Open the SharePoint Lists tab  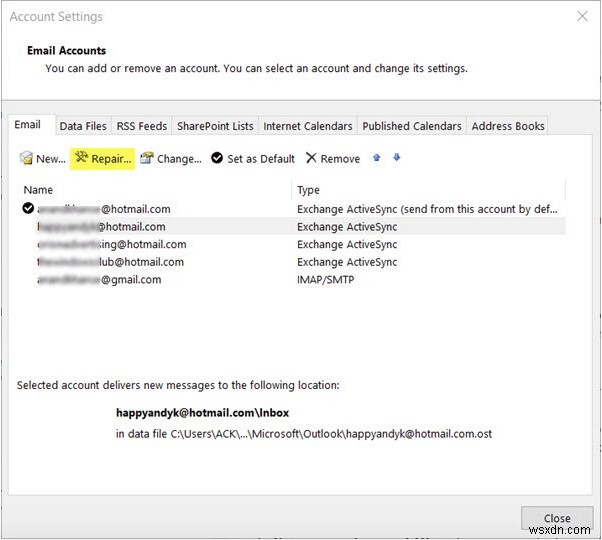point(215,126)
